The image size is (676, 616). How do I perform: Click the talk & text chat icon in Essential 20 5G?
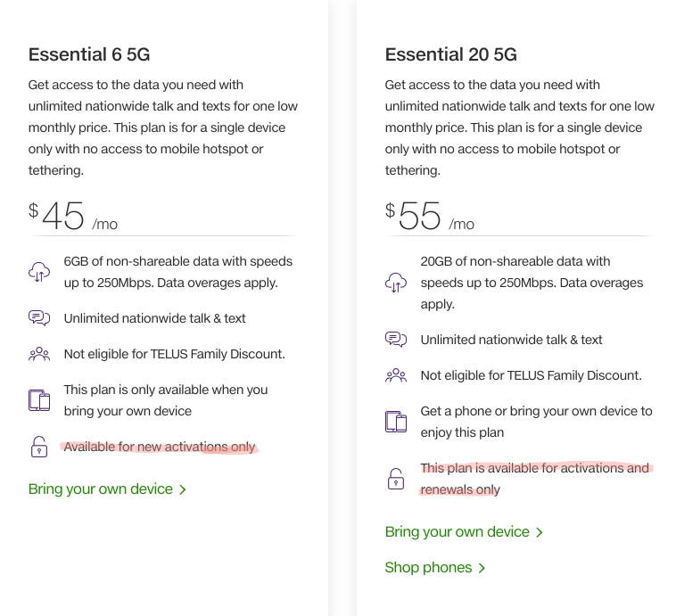point(396,340)
